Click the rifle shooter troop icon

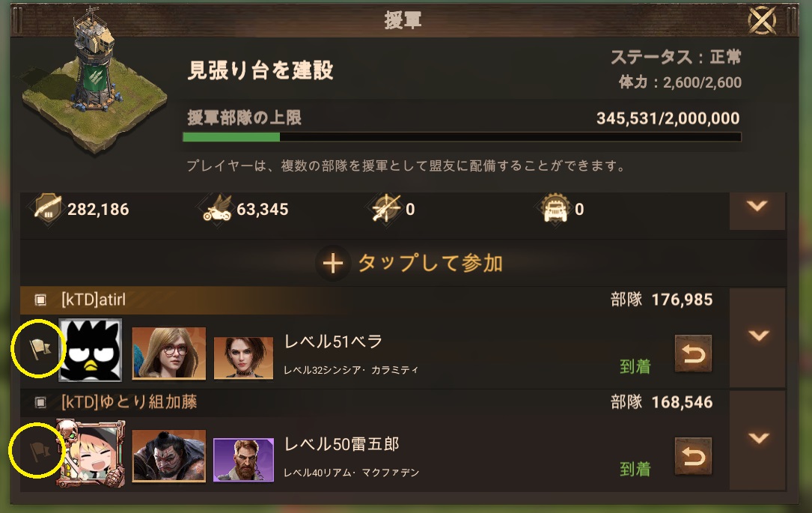(x=387, y=209)
